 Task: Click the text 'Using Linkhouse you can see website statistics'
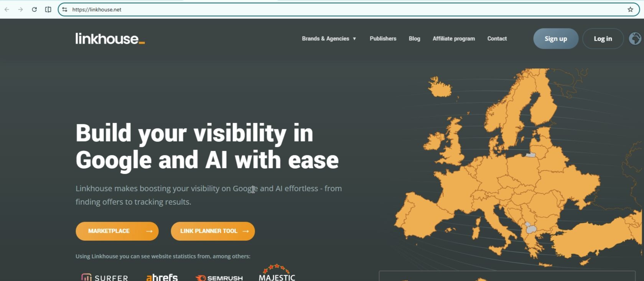click(163, 256)
